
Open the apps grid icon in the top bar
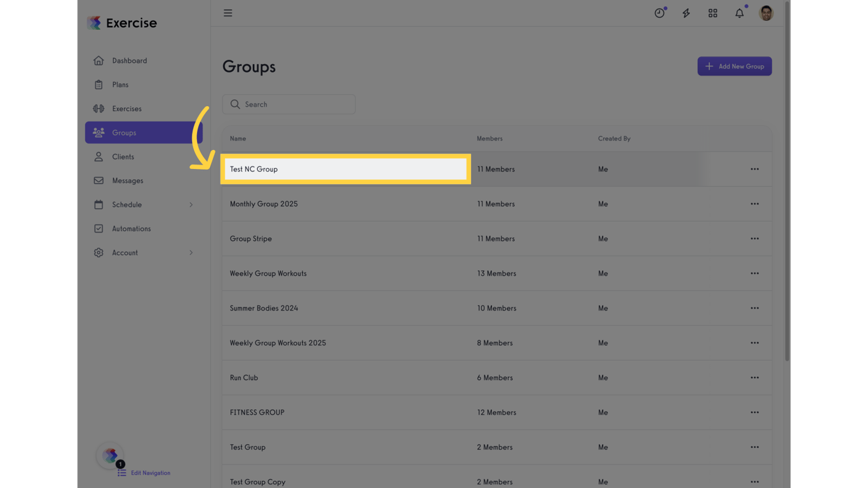coord(712,13)
